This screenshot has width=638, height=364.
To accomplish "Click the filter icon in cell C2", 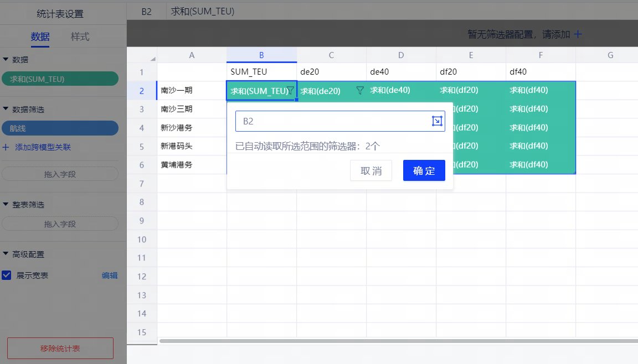I will click(x=360, y=91).
